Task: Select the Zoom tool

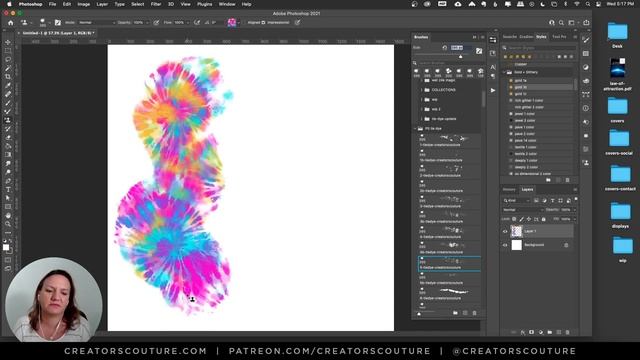Action: point(8,224)
